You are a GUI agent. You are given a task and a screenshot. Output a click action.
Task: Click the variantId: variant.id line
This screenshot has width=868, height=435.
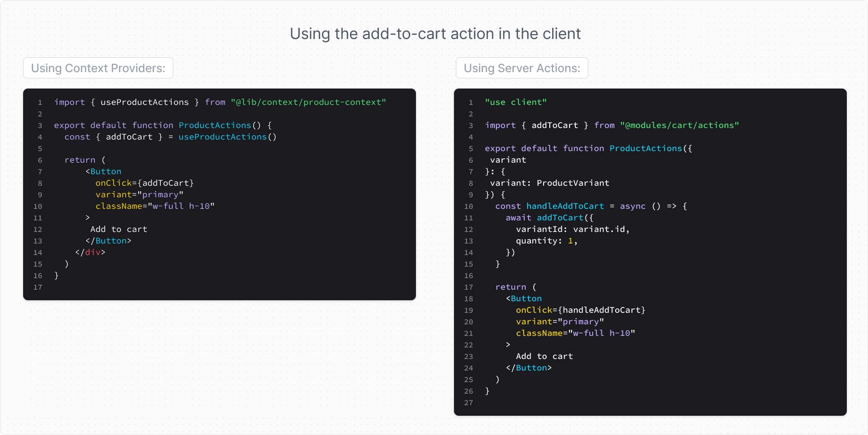[x=572, y=229]
